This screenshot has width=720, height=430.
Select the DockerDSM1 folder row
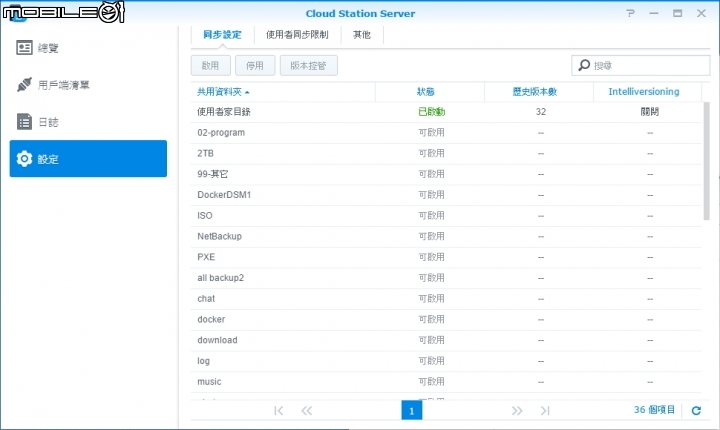coord(446,195)
